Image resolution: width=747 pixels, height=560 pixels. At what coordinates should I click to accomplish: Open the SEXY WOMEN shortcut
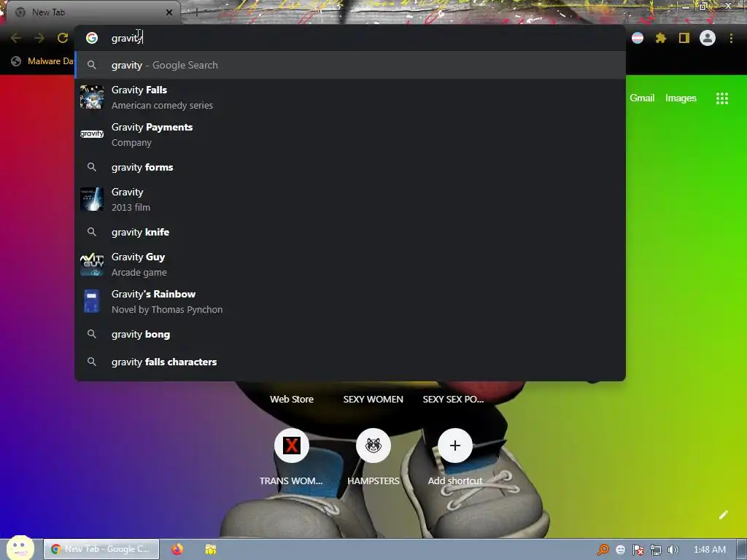tap(373, 399)
